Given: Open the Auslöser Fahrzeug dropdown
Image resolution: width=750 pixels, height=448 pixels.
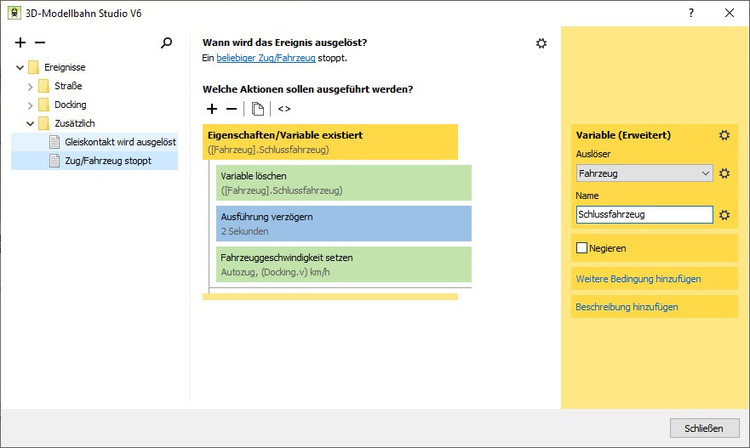Looking at the screenshot, I should [706, 173].
